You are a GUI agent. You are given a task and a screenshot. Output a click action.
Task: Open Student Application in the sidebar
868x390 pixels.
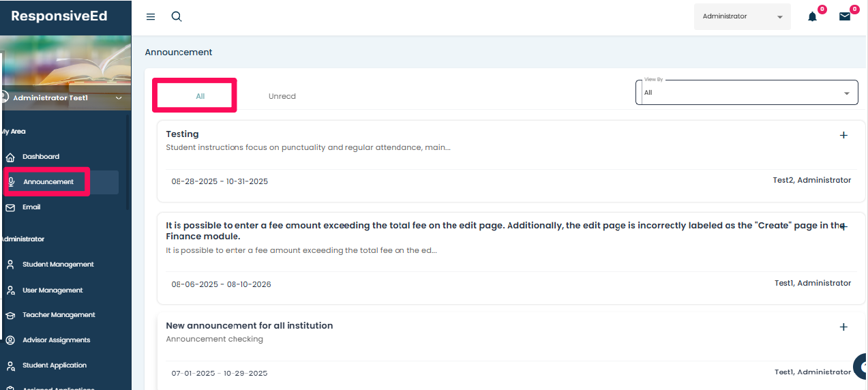tap(55, 365)
